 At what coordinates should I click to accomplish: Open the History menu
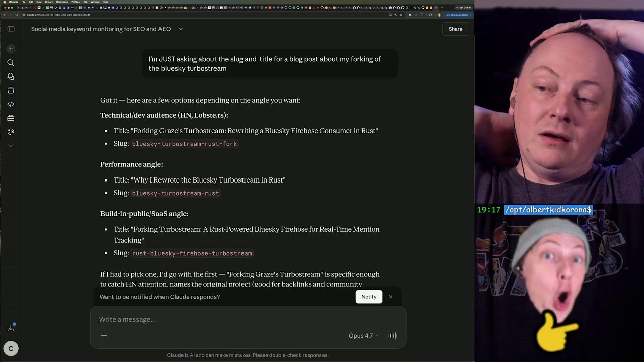pyautogui.click(x=49, y=2)
